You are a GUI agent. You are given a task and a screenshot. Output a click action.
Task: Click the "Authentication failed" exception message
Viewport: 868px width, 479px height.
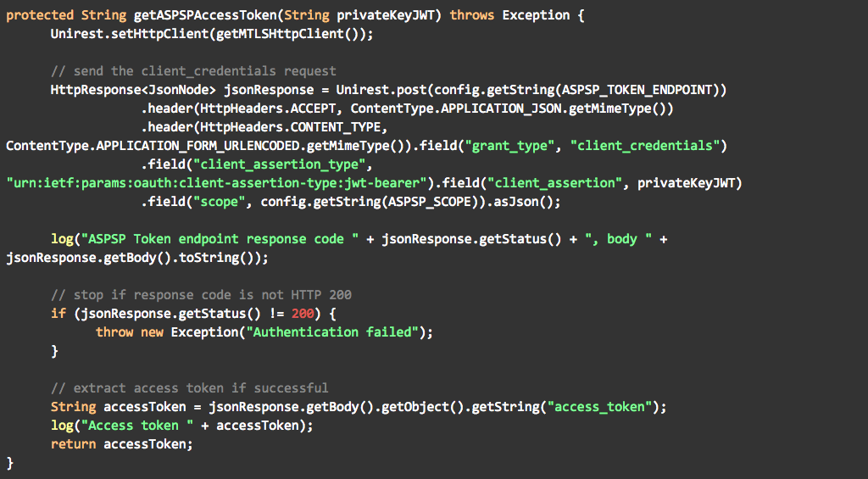click(x=332, y=332)
